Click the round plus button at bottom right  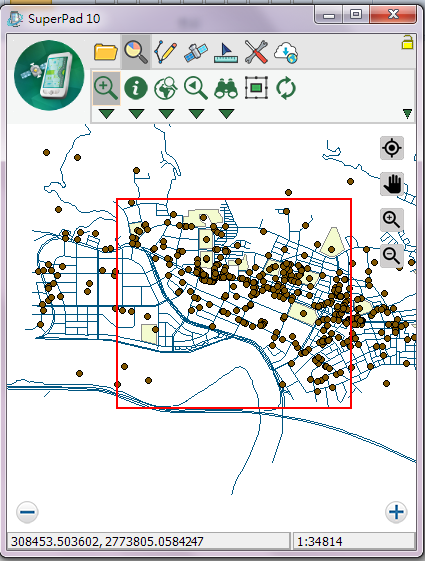tap(396, 512)
